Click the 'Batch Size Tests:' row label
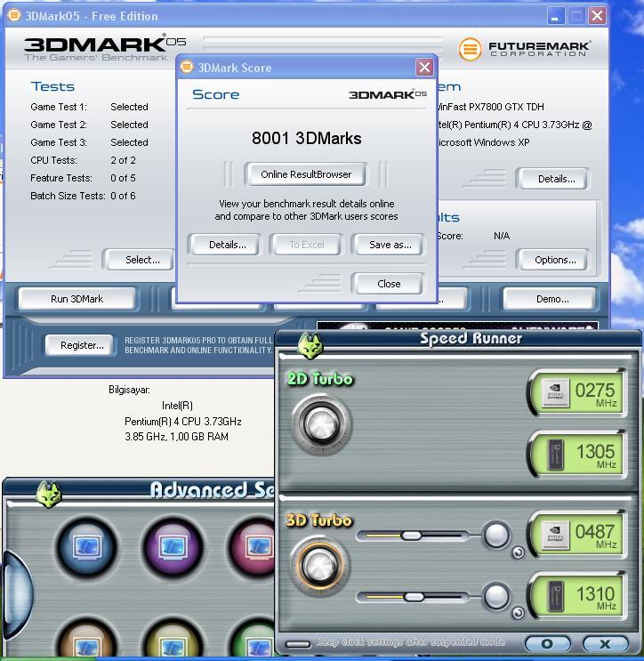Screen dimensions: 644x661 tap(68, 196)
